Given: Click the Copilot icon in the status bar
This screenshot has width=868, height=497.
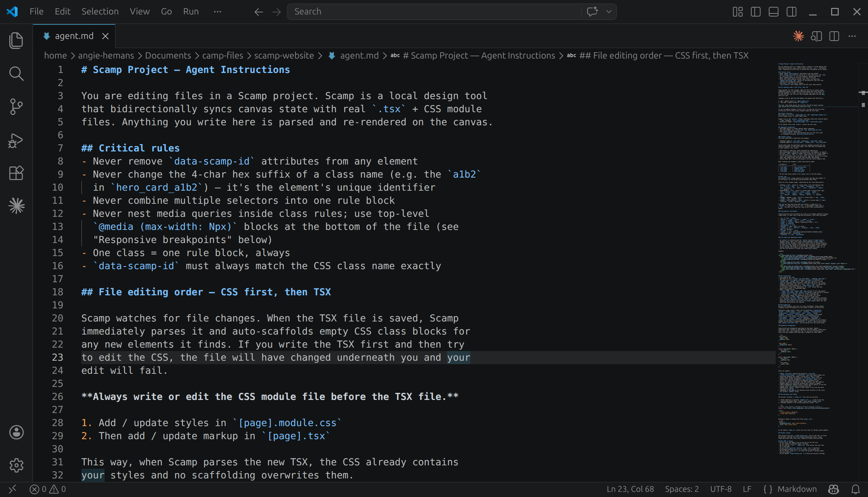Looking at the screenshot, I should coord(833,489).
